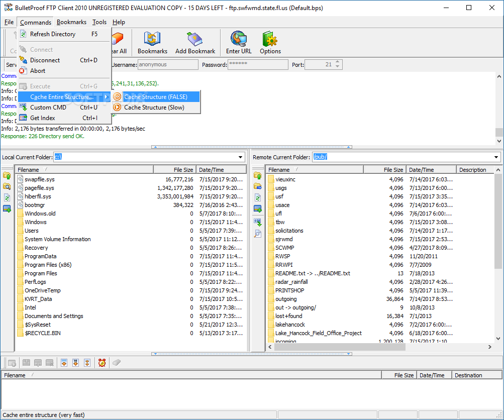Go up one folder in local pane
The image size is (504, 420).
point(7,176)
